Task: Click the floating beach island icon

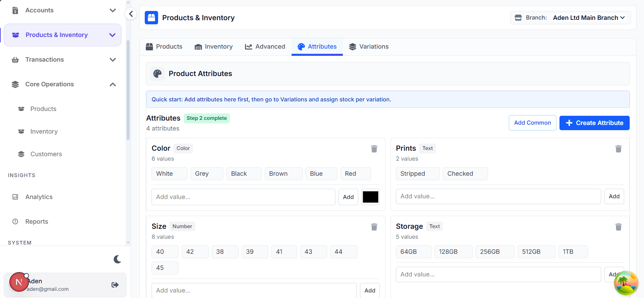Action: (x=626, y=283)
